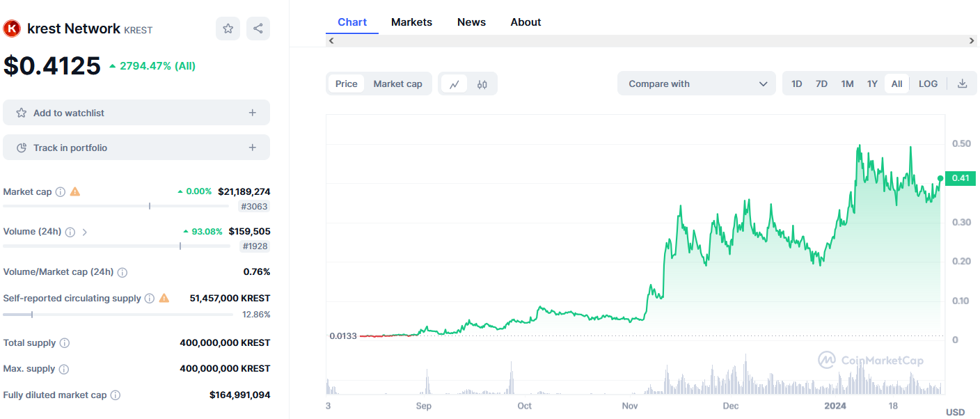Click the #1928 volume rank badge
980x419 pixels.
tap(255, 246)
